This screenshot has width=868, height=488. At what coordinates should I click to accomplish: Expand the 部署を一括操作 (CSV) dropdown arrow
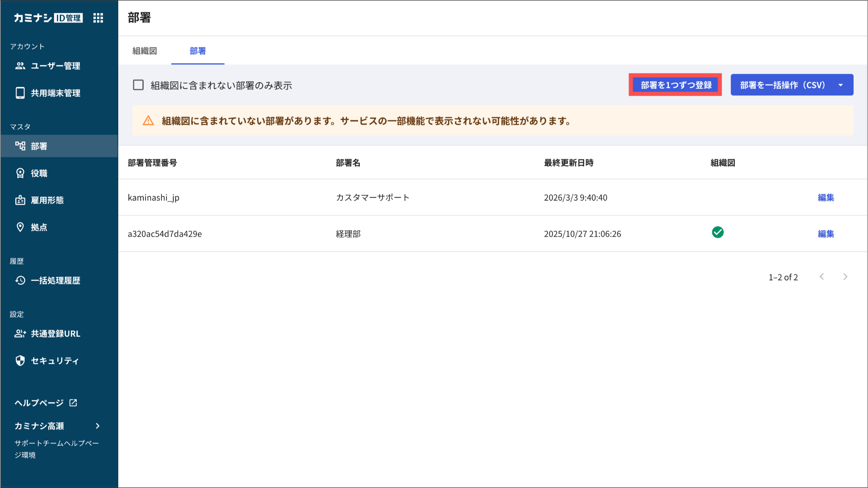tap(840, 85)
